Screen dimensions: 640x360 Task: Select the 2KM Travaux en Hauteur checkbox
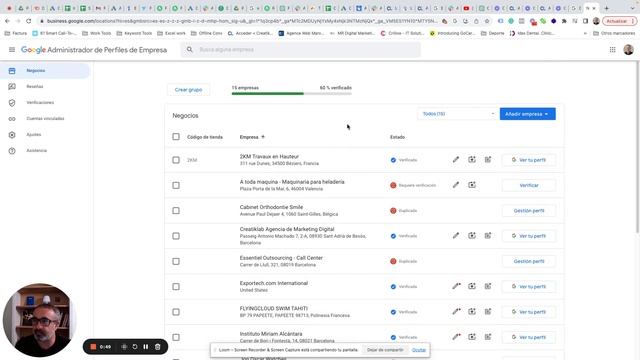176,160
